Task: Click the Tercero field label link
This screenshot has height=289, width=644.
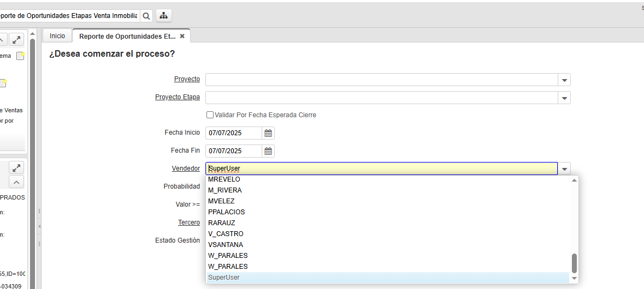Action: [x=188, y=222]
